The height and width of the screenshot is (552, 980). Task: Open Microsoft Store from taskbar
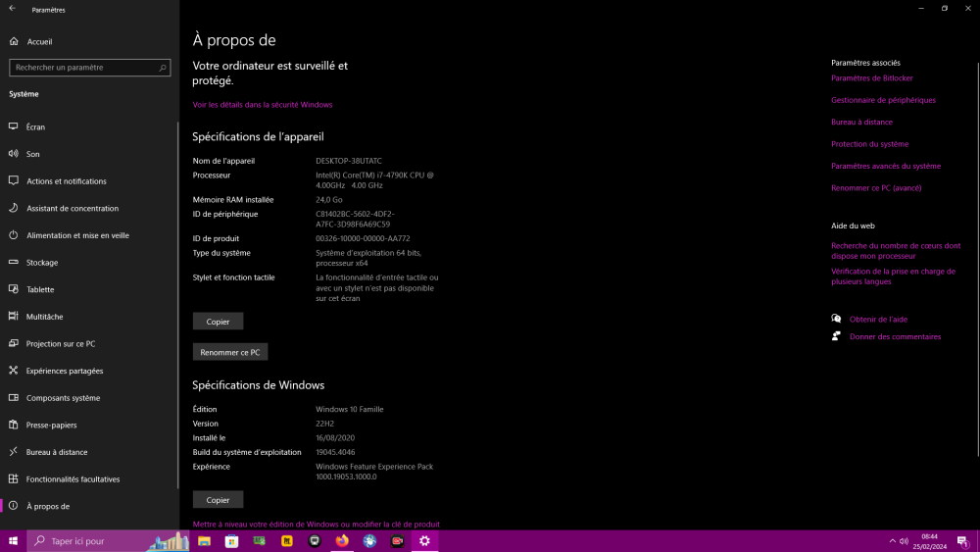[232, 541]
